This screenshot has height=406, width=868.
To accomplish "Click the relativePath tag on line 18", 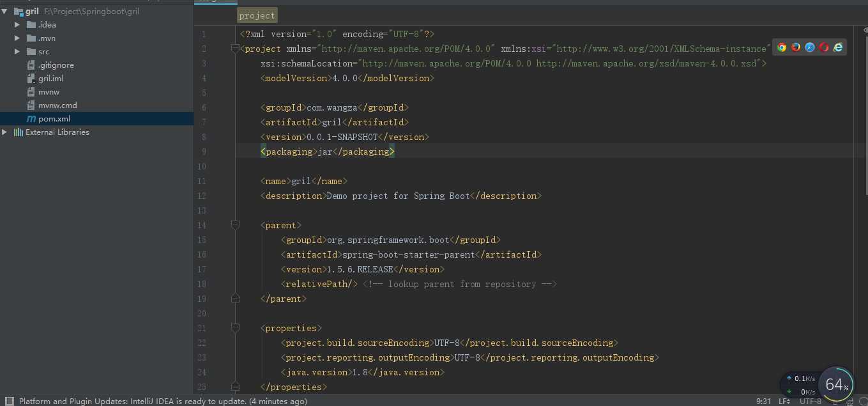I will [x=319, y=284].
